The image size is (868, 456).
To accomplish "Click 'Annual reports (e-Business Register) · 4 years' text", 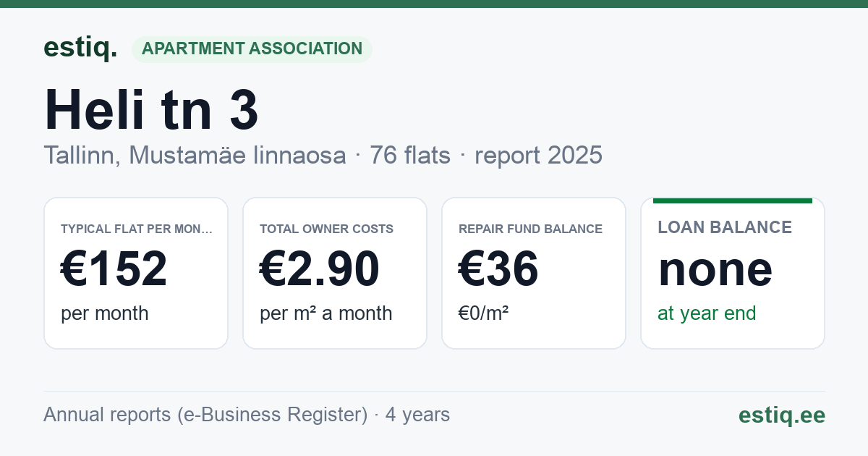I will (247, 415).
